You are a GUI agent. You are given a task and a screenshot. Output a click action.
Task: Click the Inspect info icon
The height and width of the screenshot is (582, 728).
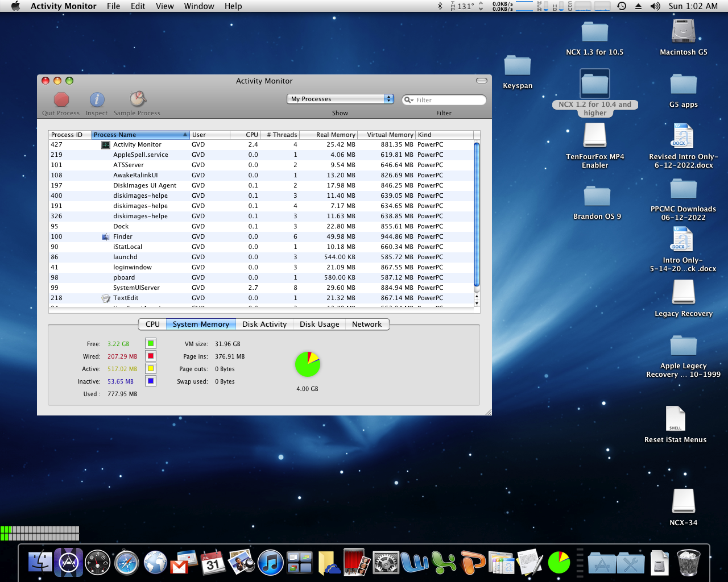pyautogui.click(x=97, y=99)
